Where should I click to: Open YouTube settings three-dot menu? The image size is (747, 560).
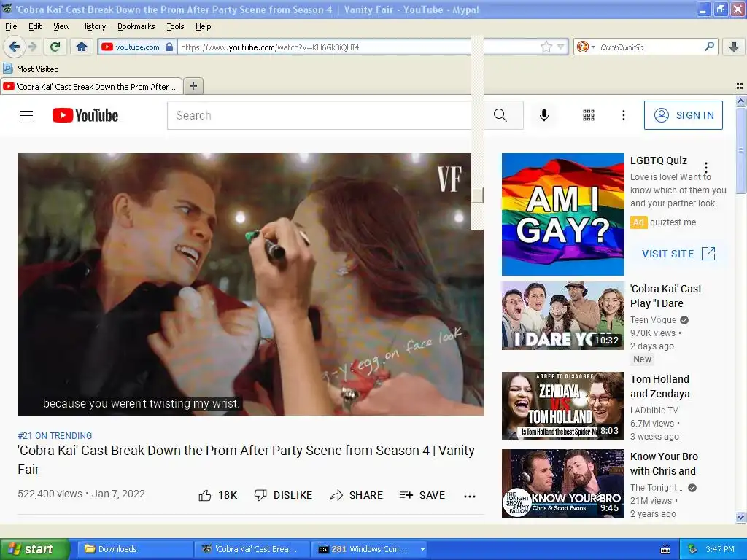point(624,115)
